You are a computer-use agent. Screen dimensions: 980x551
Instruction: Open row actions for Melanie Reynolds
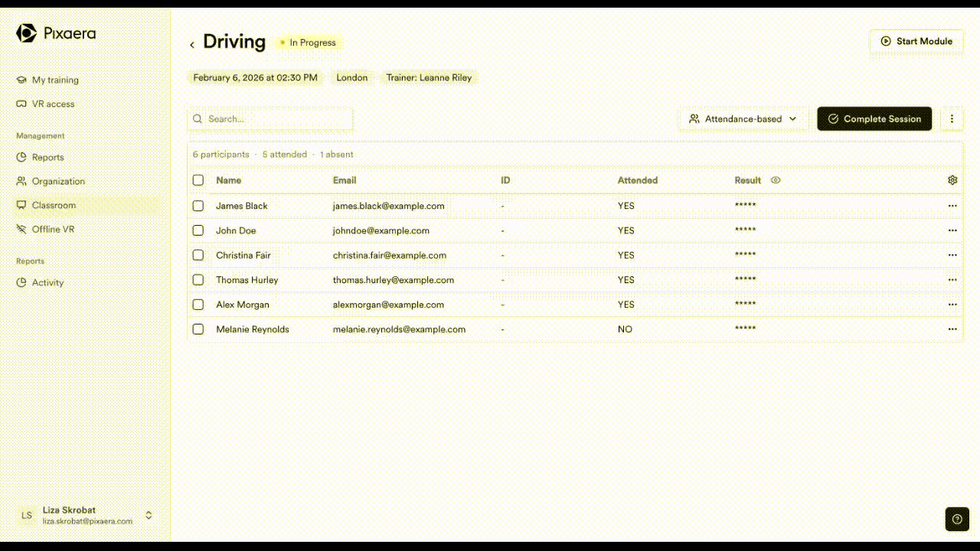point(952,330)
